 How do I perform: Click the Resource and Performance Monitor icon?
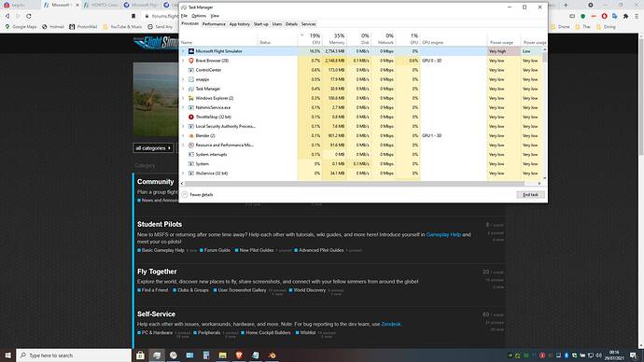[191, 146]
